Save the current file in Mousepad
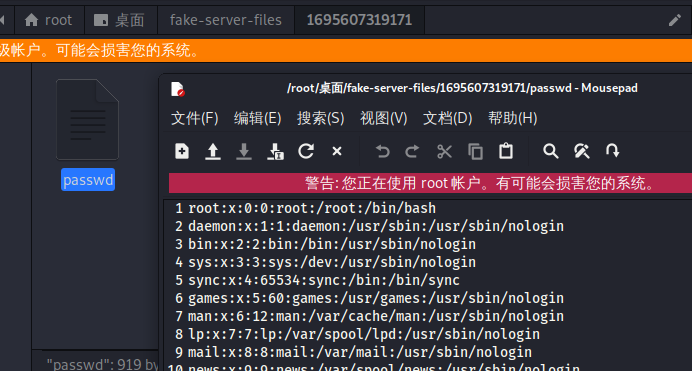 coord(244,151)
